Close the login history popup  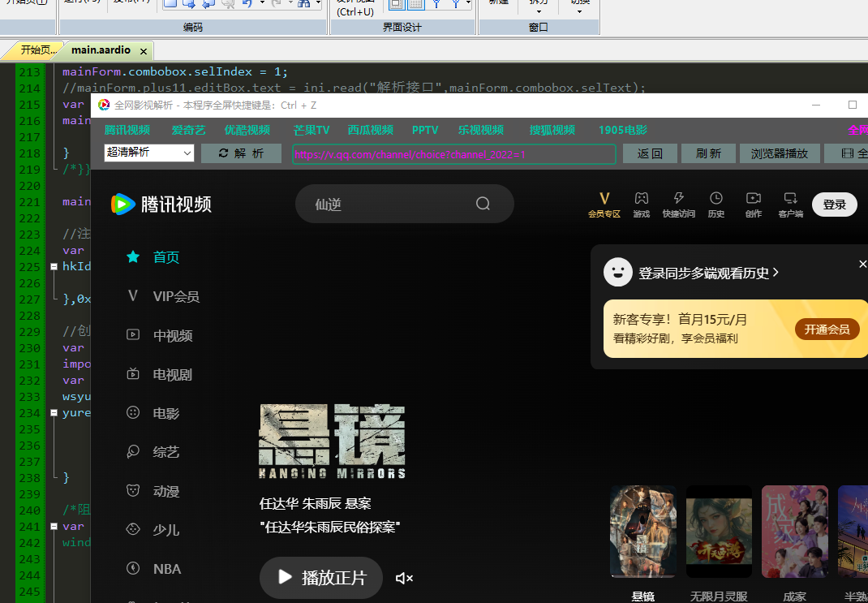point(862,264)
